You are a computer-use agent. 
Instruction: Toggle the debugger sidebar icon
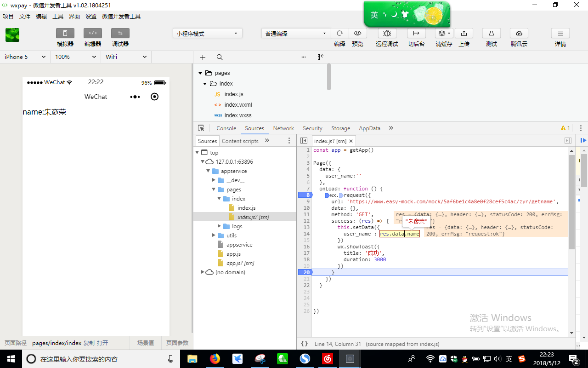[x=568, y=141]
